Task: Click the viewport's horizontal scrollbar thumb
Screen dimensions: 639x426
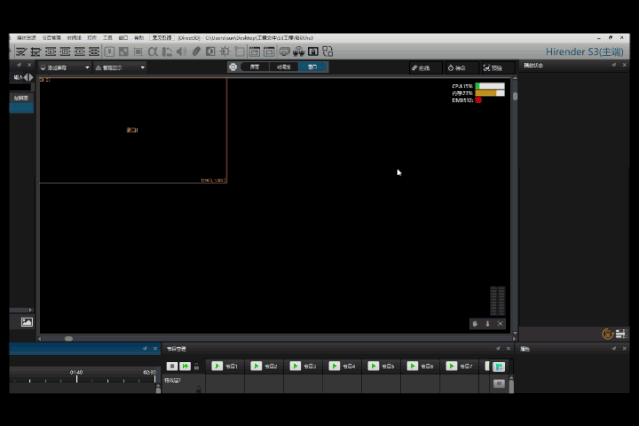Action: 68,339
